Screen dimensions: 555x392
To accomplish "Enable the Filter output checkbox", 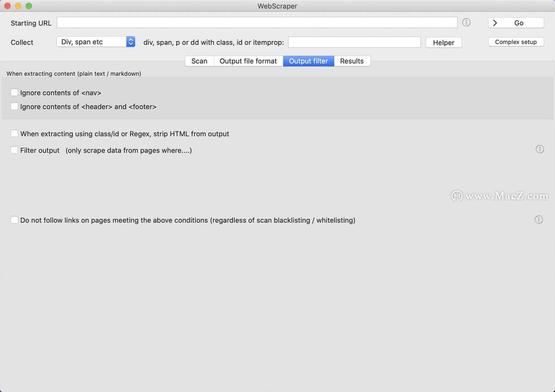I will (14, 150).
